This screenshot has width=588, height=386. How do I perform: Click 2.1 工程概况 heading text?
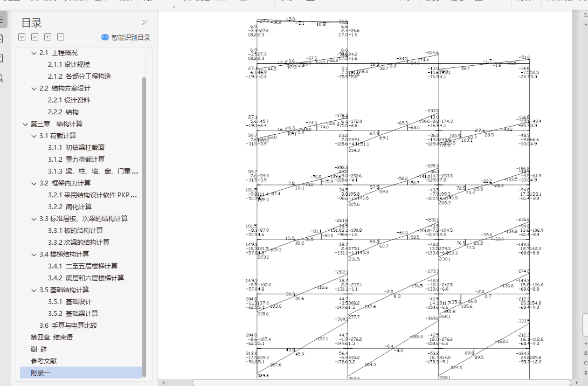59,53
